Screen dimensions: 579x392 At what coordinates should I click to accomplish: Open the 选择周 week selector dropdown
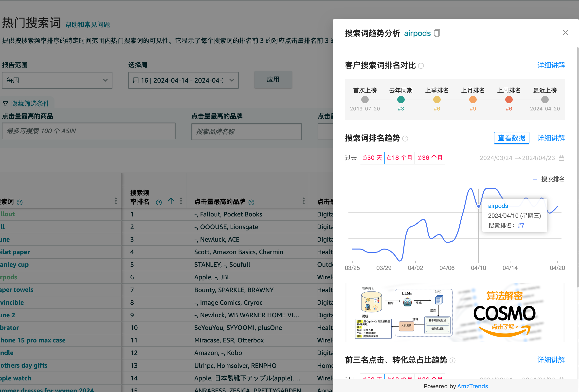click(183, 80)
